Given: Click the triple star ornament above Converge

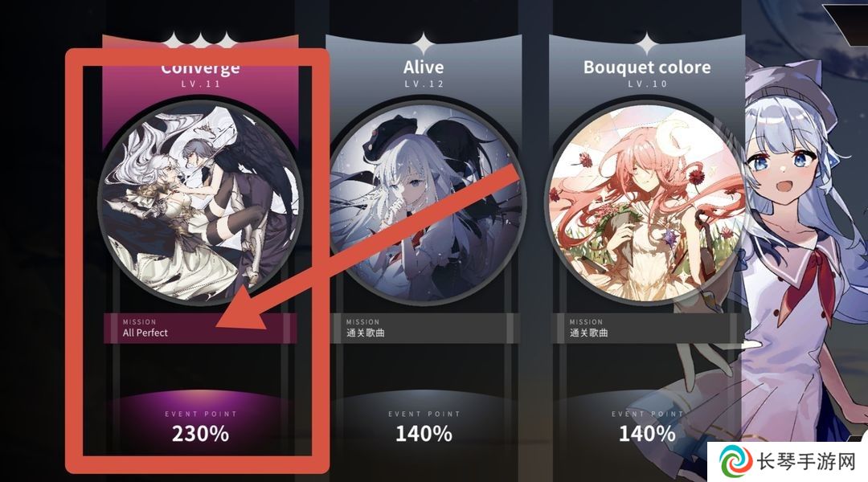Looking at the screenshot, I should coord(200,40).
